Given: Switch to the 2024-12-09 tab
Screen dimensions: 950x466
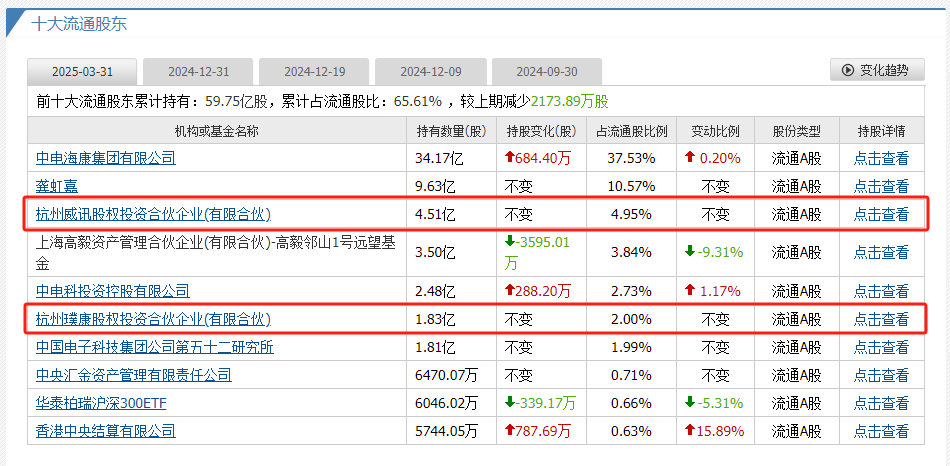Looking at the screenshot, I should (431, 72).
